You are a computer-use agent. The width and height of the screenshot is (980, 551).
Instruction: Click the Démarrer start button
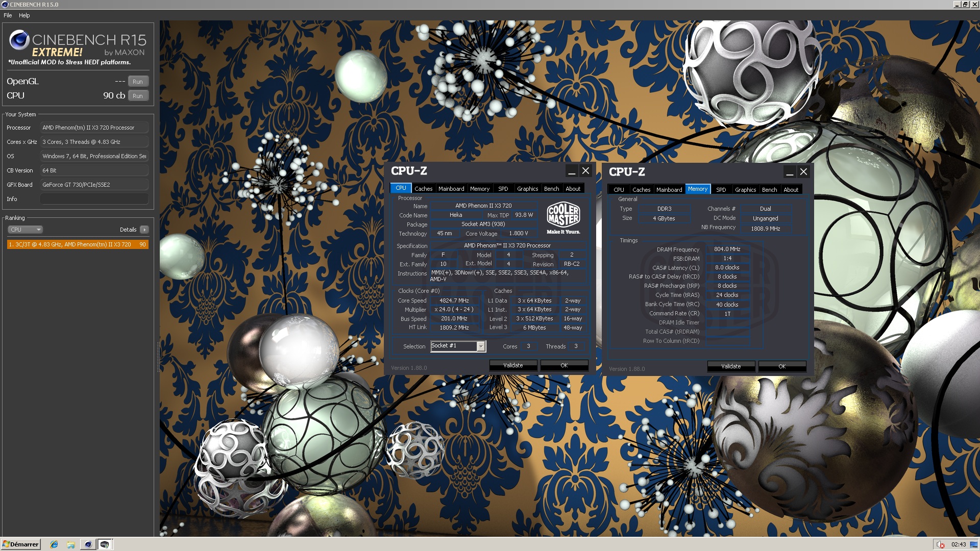[20, 544]
